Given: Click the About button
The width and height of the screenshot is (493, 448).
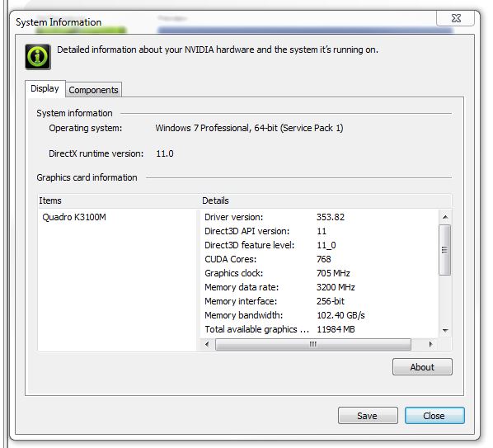Looking at the screenshot, I should tap(422, 367).
